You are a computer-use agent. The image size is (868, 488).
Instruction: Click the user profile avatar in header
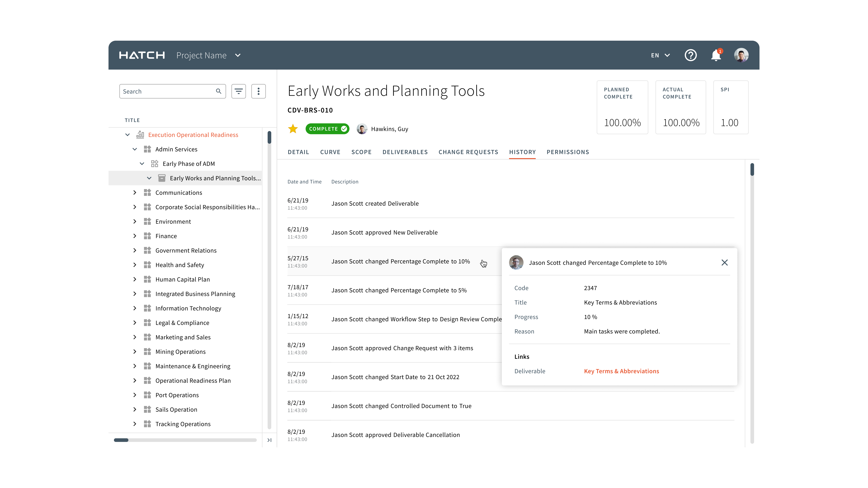pos(741,55)
